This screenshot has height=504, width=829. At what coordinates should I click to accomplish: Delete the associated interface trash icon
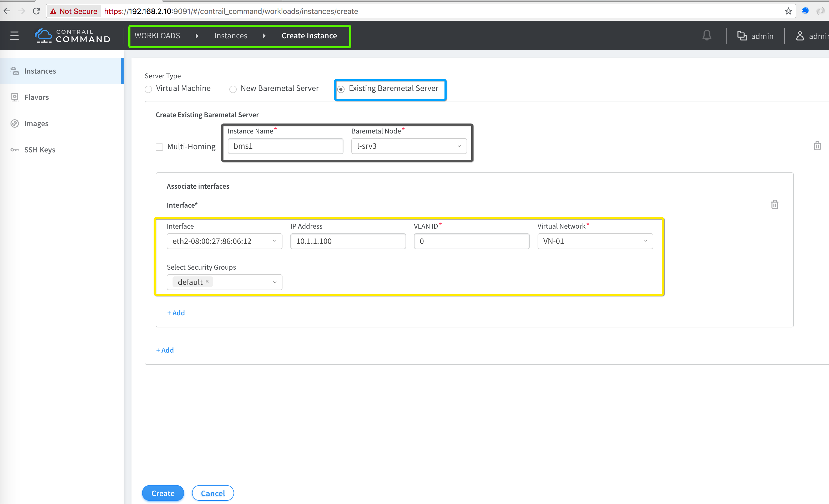point(775,204)
